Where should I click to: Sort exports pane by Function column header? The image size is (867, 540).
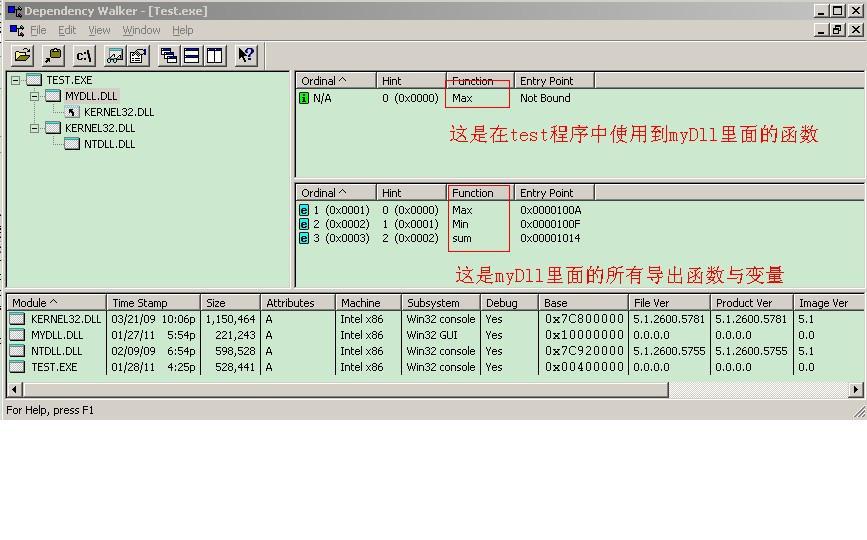(480, 193)
